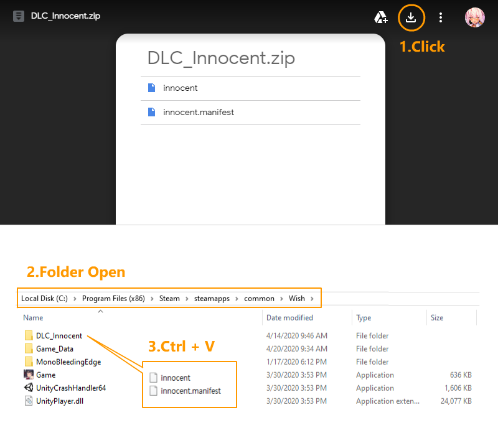This screenshot has width=498, height=448.
Task: Sort by the Size column header
Action: click(x=437, y=318)
